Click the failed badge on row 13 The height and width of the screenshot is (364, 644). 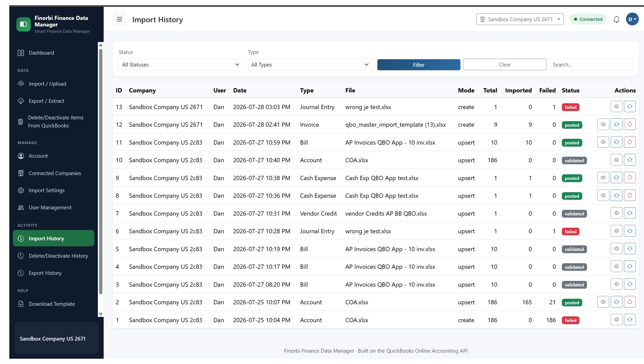point(570,107)
